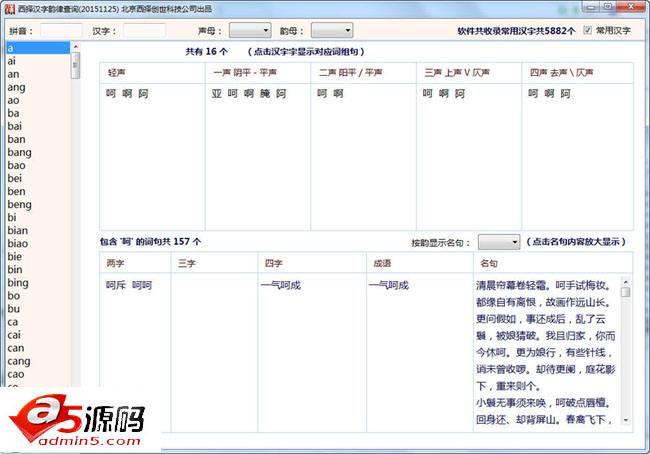Click the 一声 阴平 column header
650x454 pixels.
257,73
